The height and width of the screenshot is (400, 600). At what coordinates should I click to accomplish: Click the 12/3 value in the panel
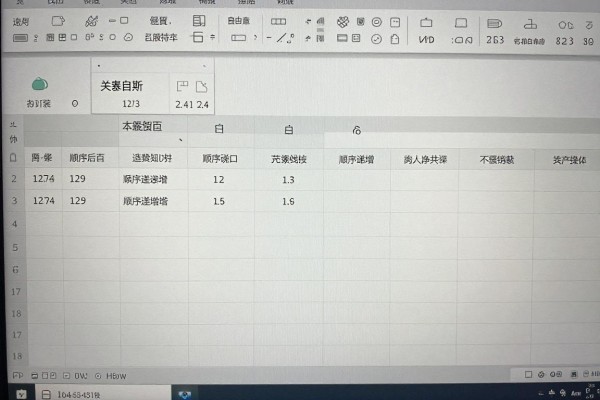(131, 104)
